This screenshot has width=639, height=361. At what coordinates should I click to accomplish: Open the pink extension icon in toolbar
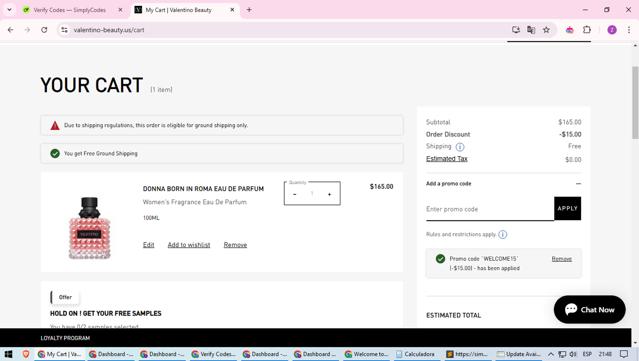click(570, 30)
